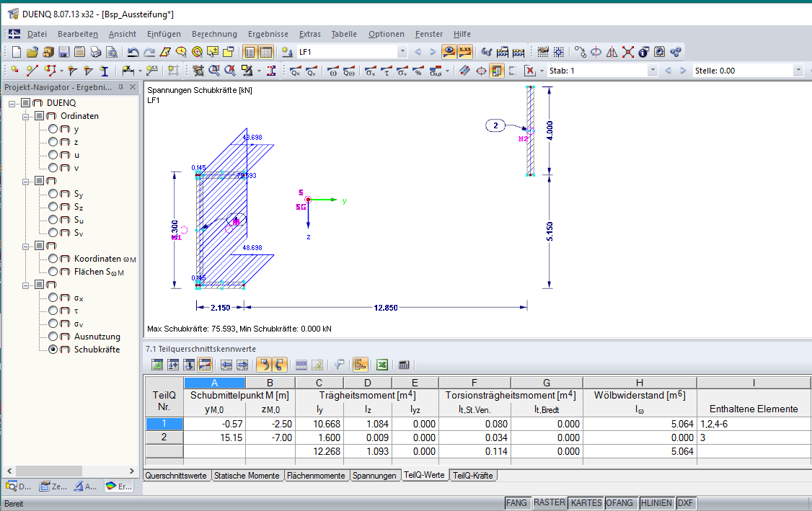This screenshot has width=812, height=511.
Task: Open the Extras menu
Action: click(309, 34)
